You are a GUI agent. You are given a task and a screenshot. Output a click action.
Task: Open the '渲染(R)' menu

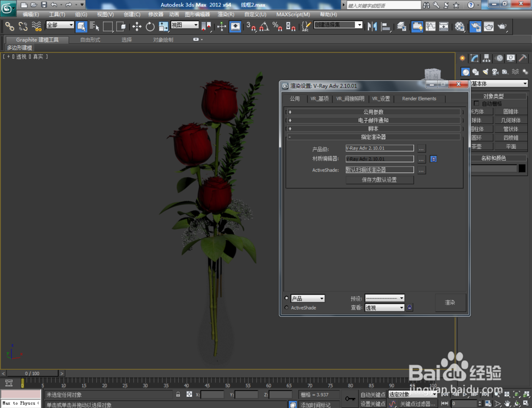point(226,14)
